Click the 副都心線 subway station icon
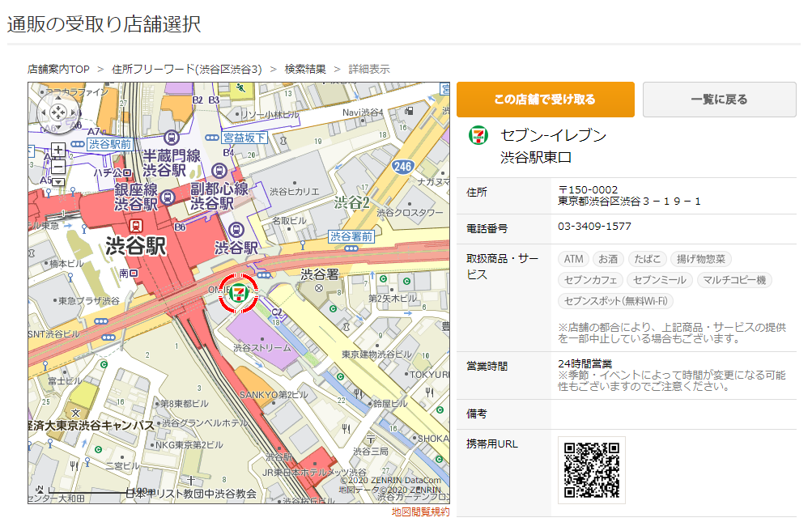 (x=219, y=171)
